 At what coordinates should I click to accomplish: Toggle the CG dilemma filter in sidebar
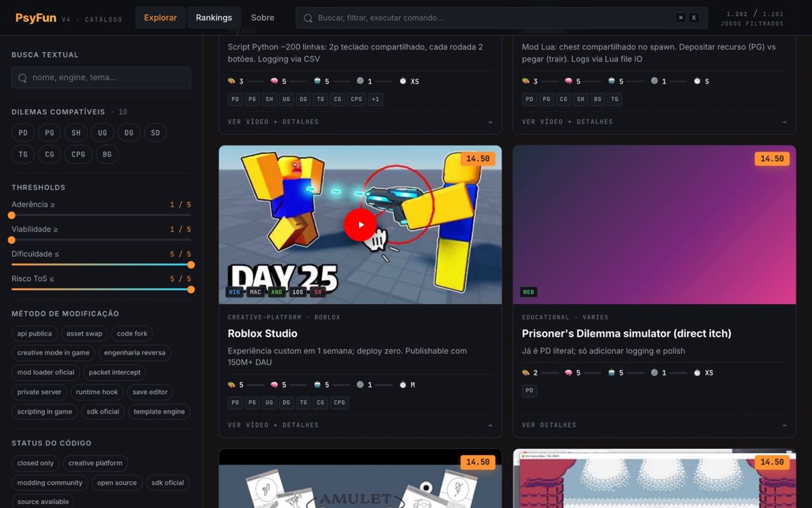(x=49, y=154)
